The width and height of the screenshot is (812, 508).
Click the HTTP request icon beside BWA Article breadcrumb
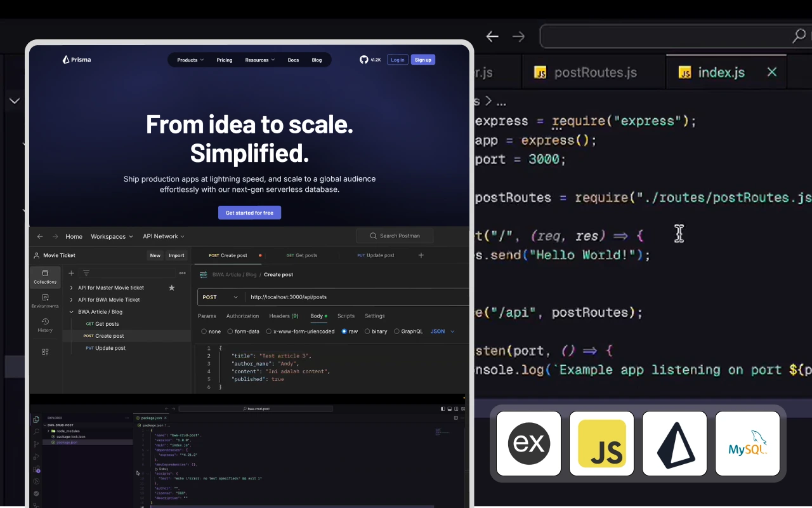tap(204, 275)
